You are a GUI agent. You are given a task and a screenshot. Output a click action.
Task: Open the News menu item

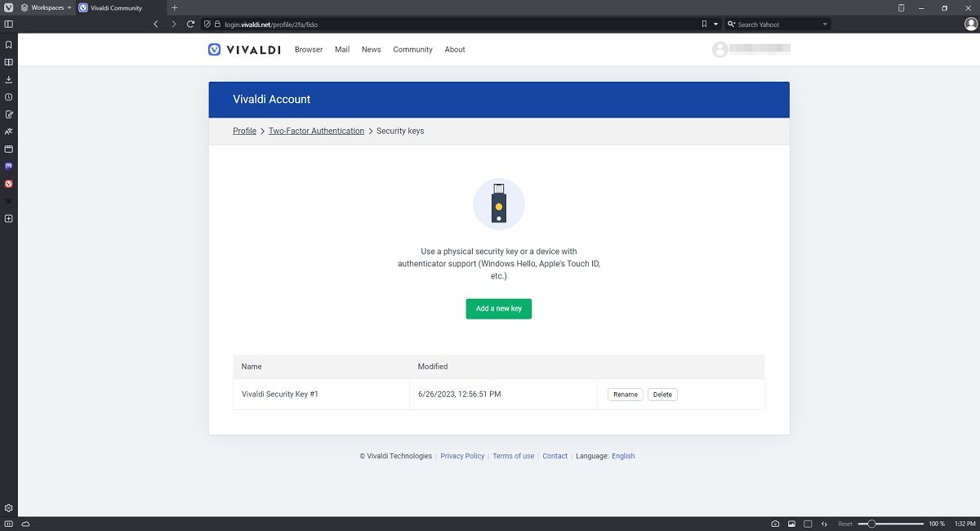372,50
